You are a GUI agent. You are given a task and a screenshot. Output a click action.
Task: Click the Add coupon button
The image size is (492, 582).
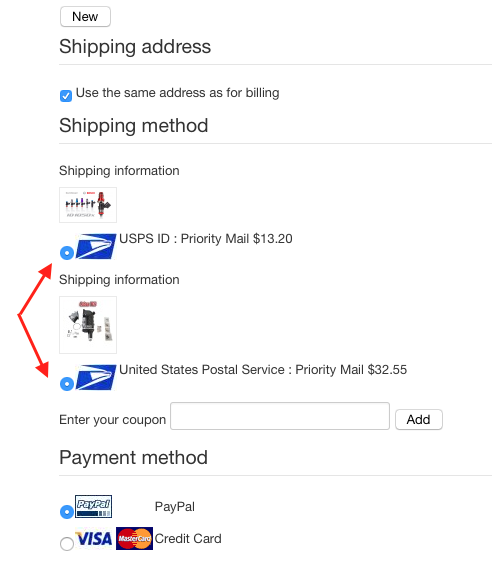(419, 419)
